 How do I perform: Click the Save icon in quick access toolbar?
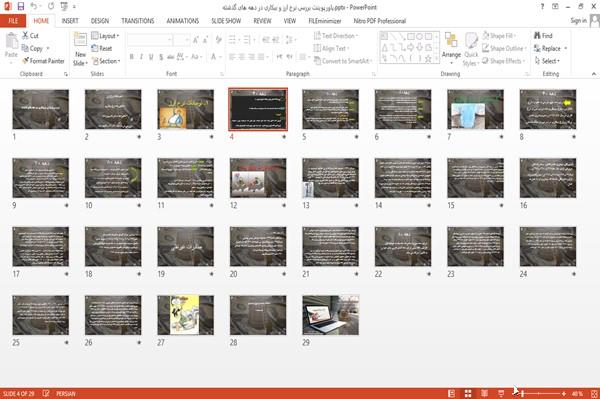pyautogui.click(x=21, y=6)
